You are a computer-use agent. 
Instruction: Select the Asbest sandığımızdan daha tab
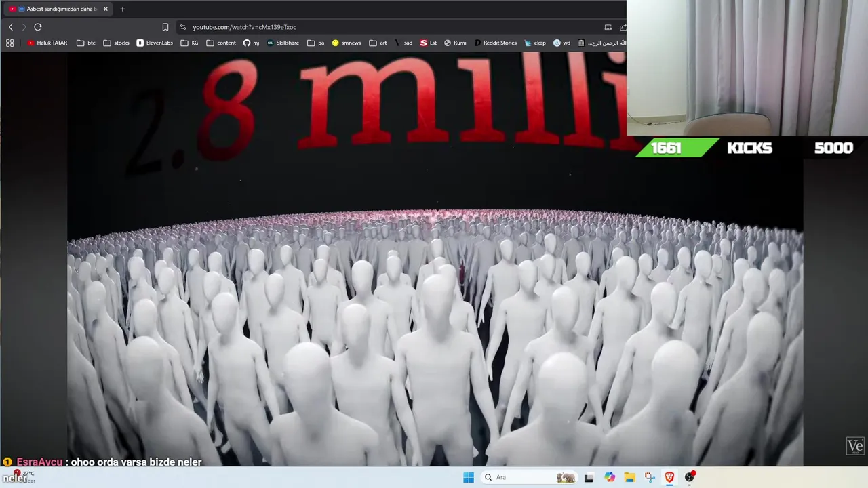(x=59, y=9)
